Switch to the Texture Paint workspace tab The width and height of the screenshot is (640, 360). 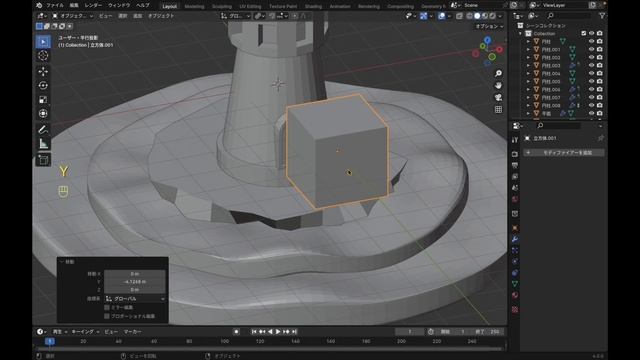[283, 6]
